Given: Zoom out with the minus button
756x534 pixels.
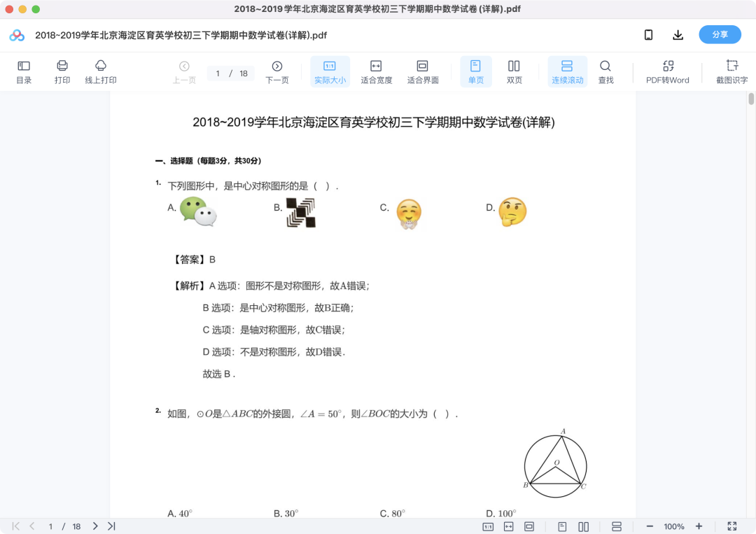Looking at the screenshot, I should coord(650,526).
